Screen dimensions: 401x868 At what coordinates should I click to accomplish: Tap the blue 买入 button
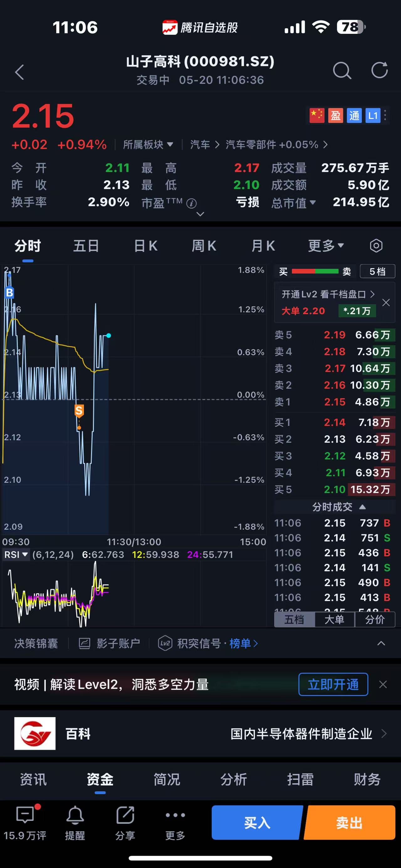[x=257, y=823]
